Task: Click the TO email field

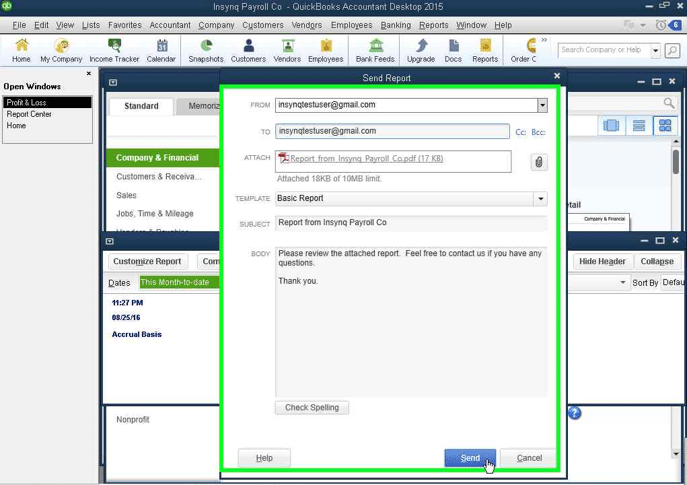Action: [x=392, y=131]
